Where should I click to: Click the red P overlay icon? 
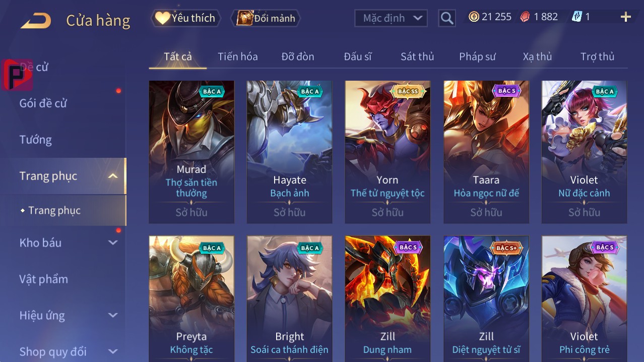[17, 75]
